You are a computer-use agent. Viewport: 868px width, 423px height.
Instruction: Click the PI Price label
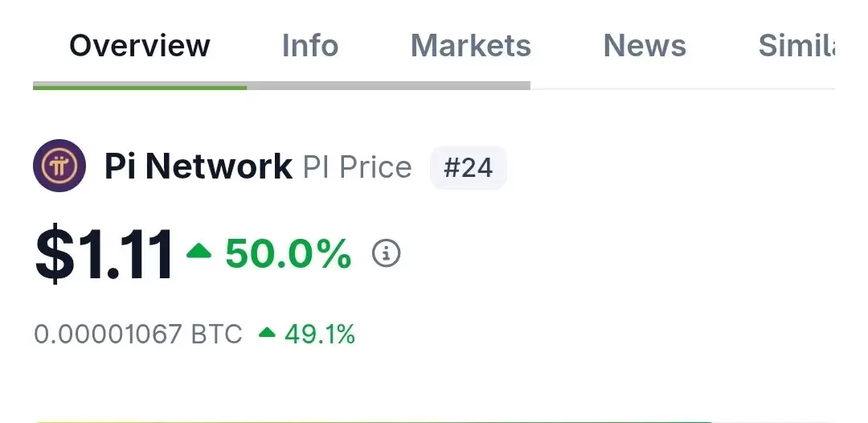coord(357,167)
